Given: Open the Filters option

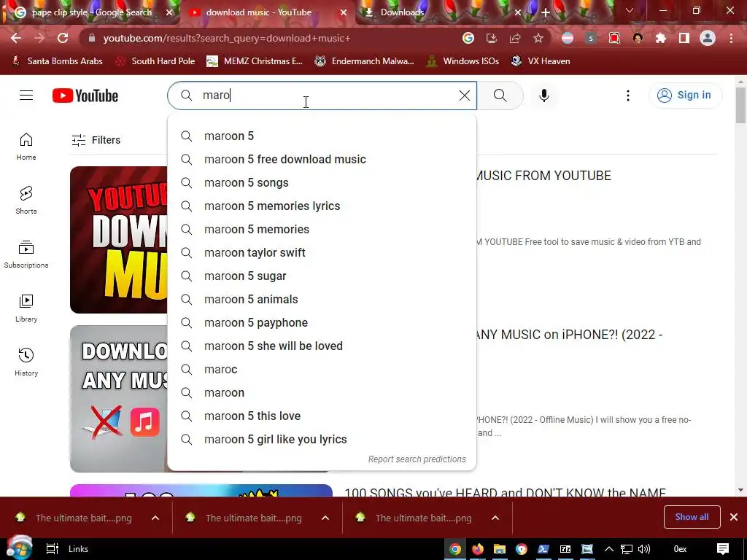Looking at the screenshot, I should (96, 140).
